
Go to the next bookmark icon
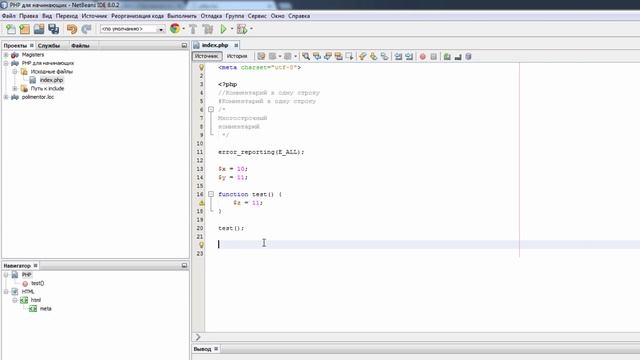point(373,56)
